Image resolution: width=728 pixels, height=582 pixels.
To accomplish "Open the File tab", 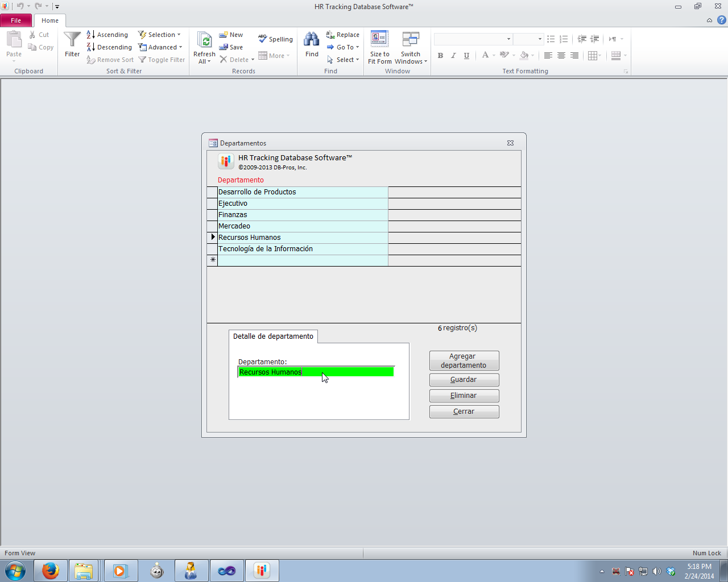I will tap(16, 20).
